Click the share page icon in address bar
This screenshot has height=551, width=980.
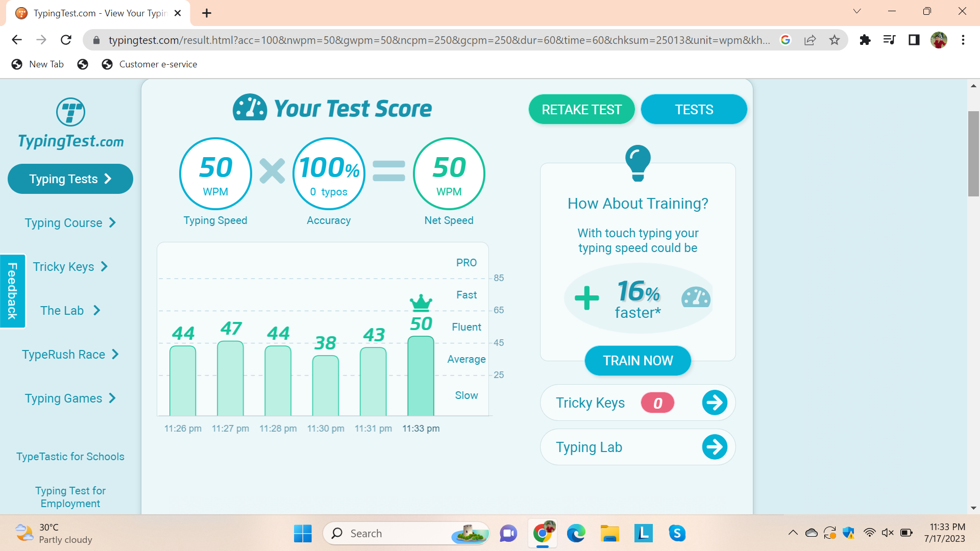click(x=810, y=40)
